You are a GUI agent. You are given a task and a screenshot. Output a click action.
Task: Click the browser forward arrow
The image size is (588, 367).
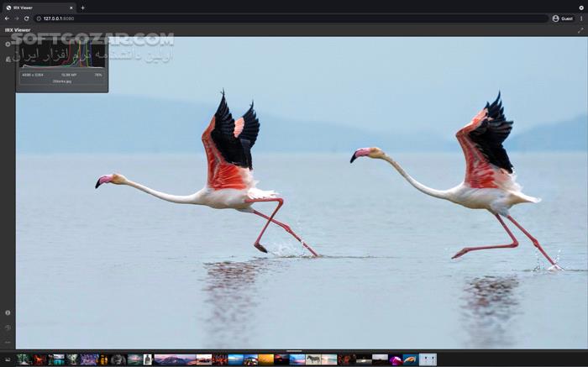click(x=17, y=18)
